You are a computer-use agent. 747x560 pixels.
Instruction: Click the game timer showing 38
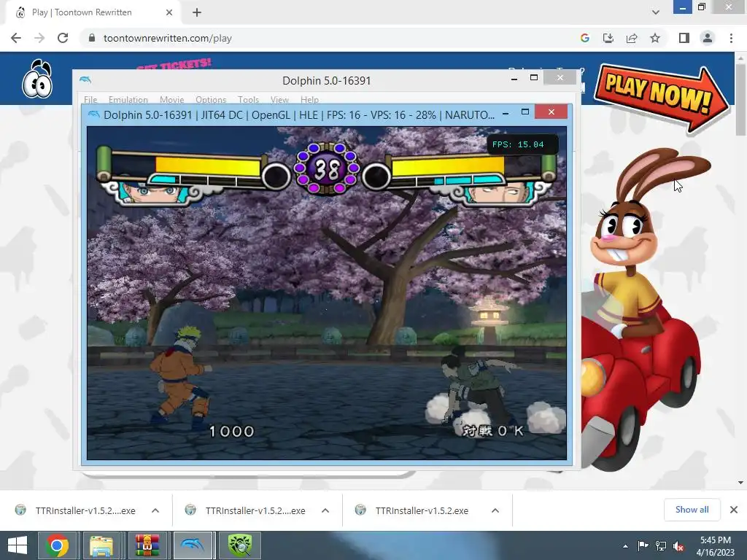tap(327, 169)
